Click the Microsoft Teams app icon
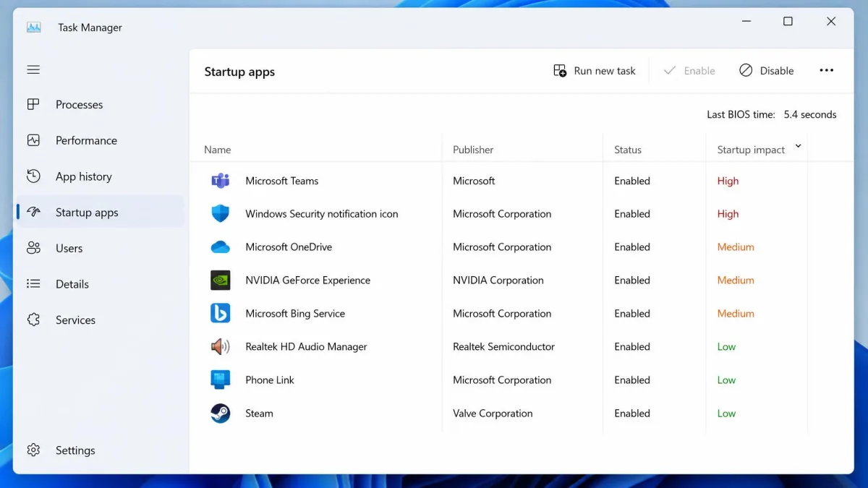The image size is (868, 488). tap(220, 181)
